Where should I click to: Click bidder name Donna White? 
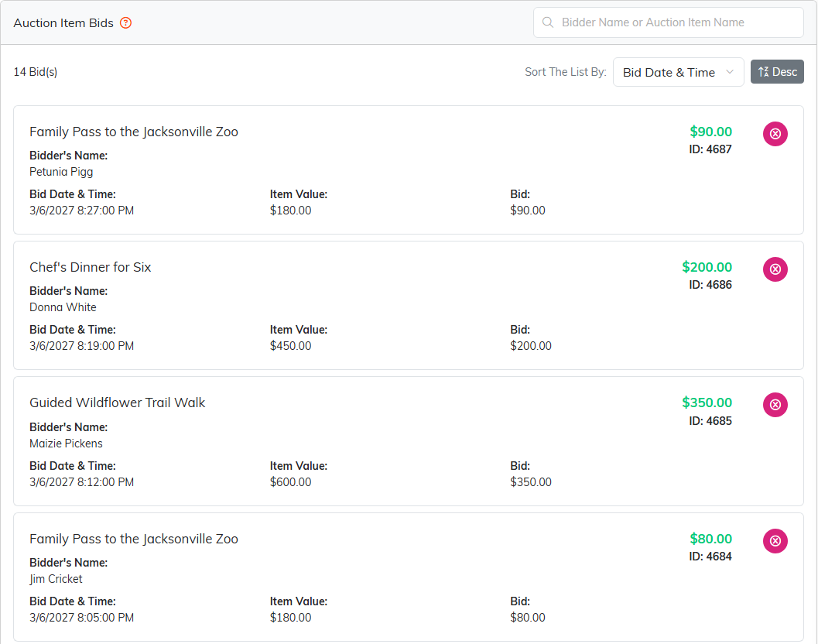tap(63, 307)
